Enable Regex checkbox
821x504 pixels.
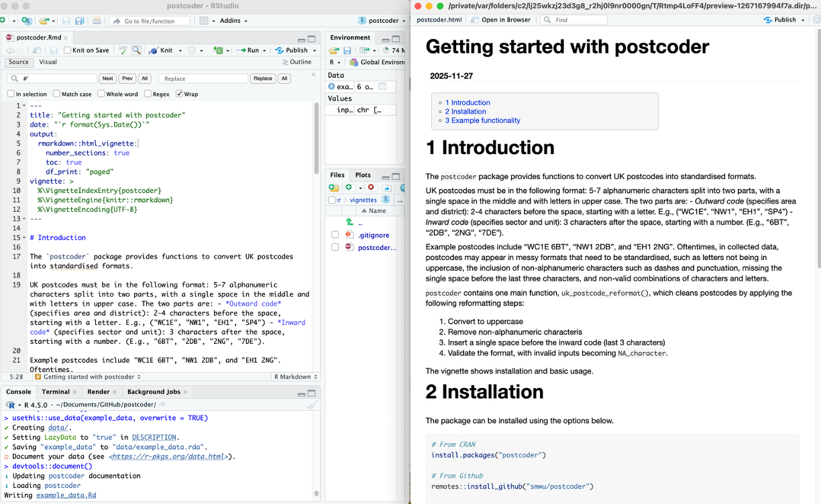[x=147, y=94]
